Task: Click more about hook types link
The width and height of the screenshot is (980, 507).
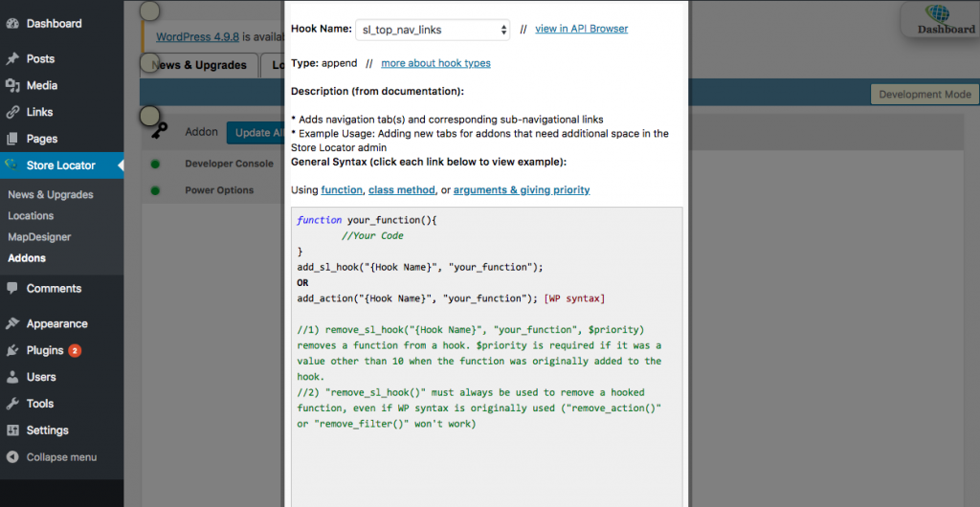Action: click(435, 63)
